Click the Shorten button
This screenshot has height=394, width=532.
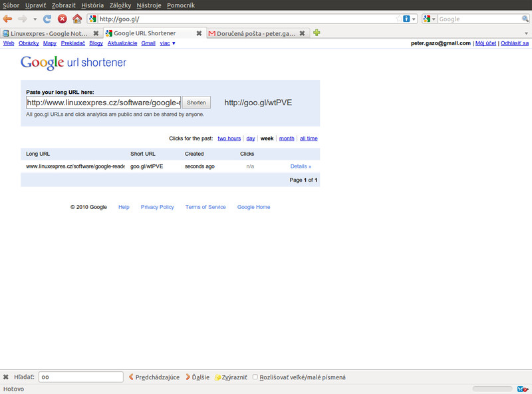[196, 102]
